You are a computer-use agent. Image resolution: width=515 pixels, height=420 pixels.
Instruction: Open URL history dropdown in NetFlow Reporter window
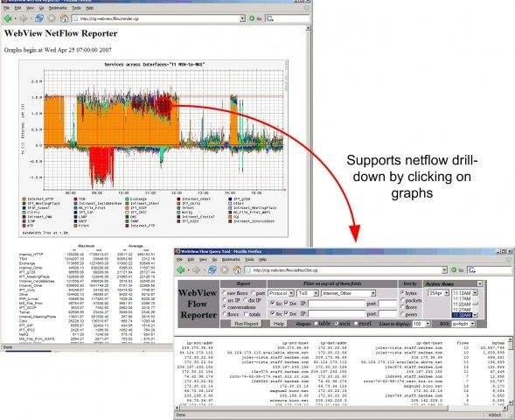click(242, 18)
